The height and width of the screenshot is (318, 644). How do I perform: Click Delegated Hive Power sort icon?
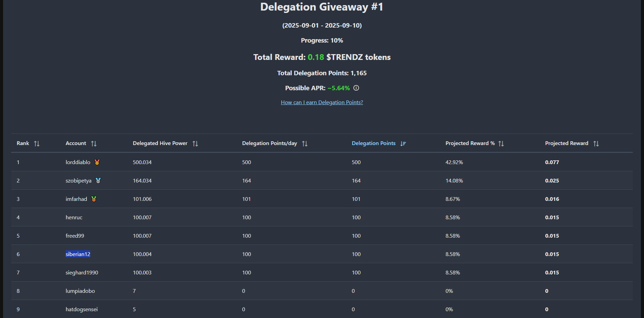pyautogui.click(x=195, y=144)
